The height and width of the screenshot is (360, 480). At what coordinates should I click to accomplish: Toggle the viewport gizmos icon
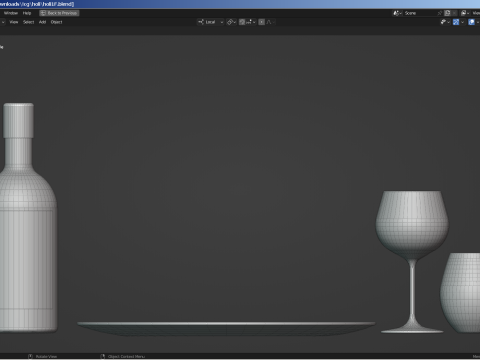coord(456,22)
